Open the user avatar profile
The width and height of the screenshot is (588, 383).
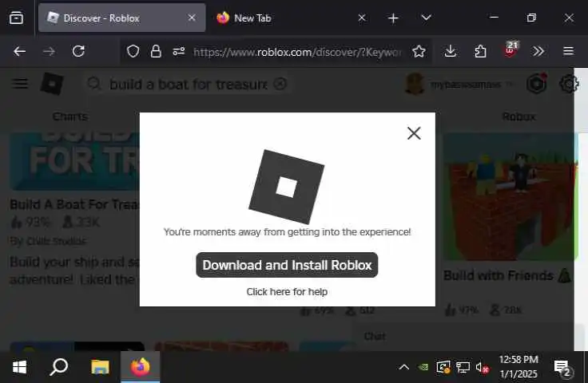[415, 84]
